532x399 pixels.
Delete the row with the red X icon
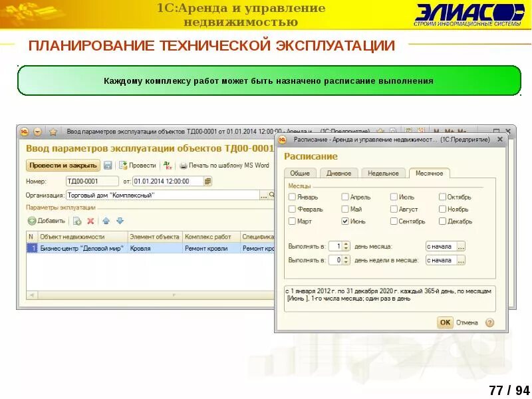pyautogui.click(x=90, y=221)
